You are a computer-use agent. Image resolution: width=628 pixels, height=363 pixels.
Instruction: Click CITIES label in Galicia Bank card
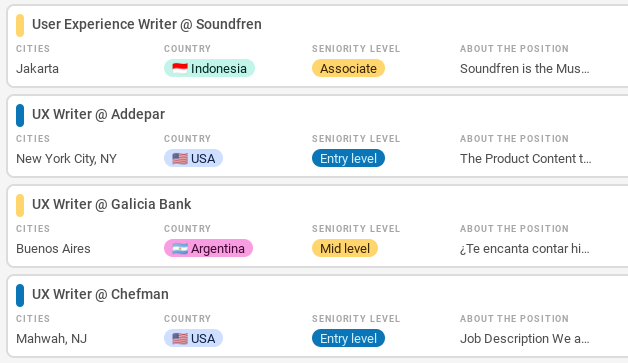(33, 229)
